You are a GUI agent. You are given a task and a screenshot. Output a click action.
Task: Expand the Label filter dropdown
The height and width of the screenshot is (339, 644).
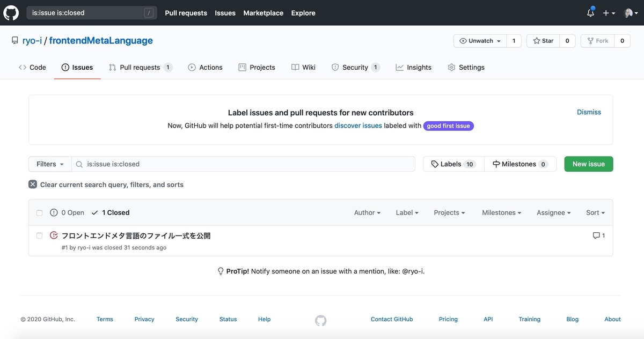(x=407, y=213)
